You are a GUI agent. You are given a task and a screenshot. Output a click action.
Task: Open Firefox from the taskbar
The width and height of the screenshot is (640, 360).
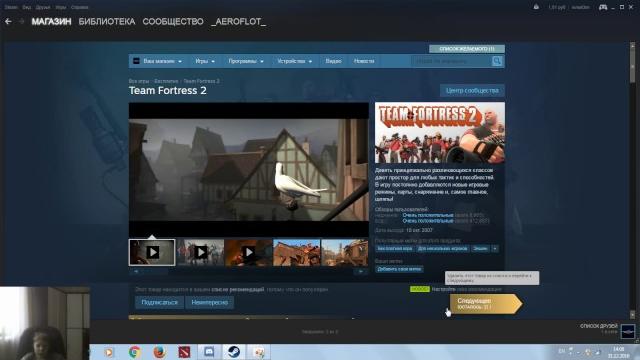click(x=160, y=352)
